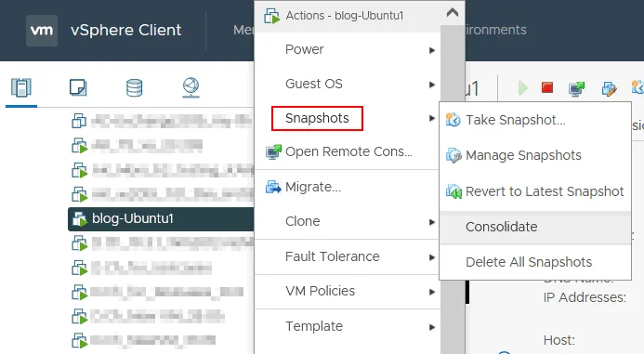644x354 pixels.
Task: Click the Edit Settings toolbar icon
Action: [x=609, y=88]
